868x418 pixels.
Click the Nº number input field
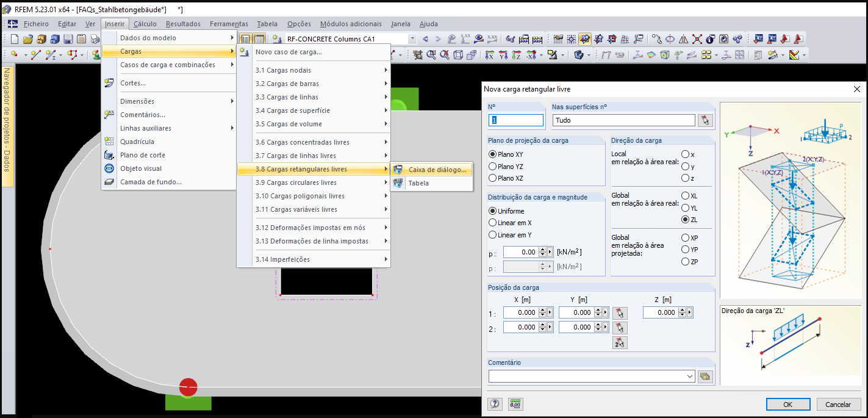click(515, 120)
